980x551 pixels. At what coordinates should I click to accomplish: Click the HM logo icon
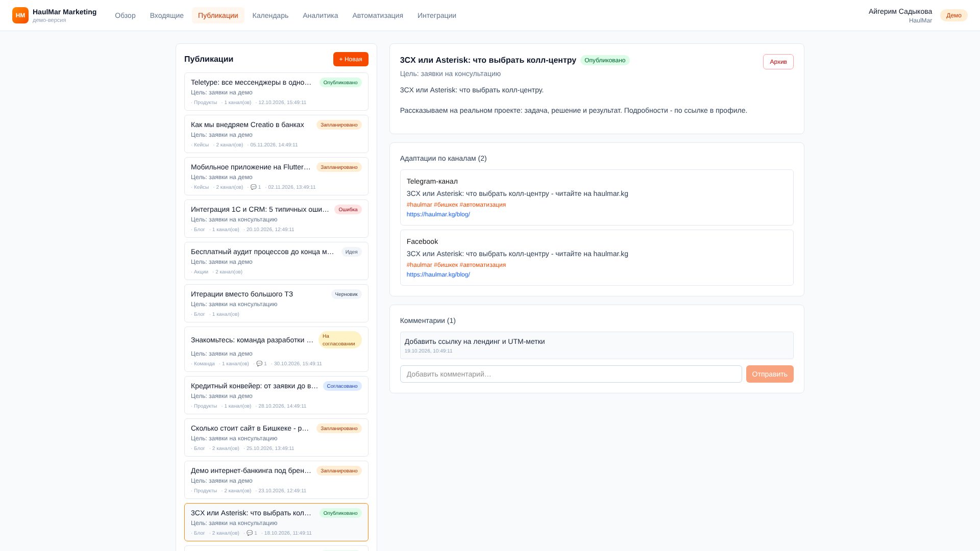click(20, 15)
